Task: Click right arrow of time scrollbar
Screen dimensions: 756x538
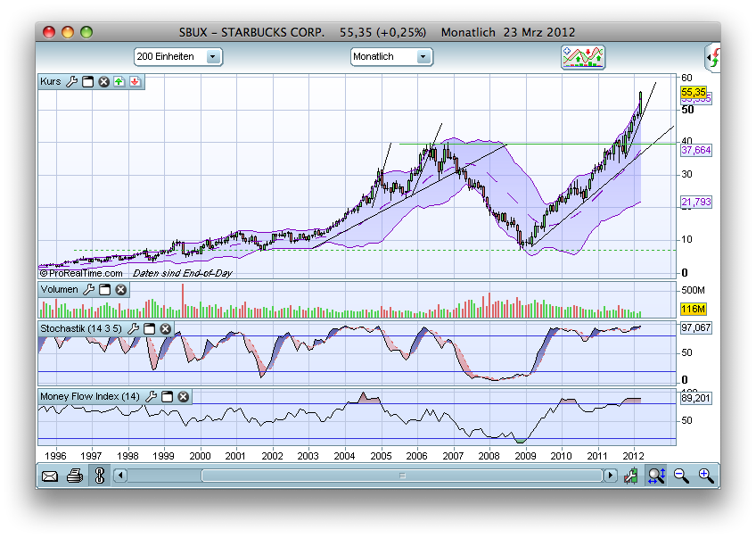Action: [x=611, y=476]
